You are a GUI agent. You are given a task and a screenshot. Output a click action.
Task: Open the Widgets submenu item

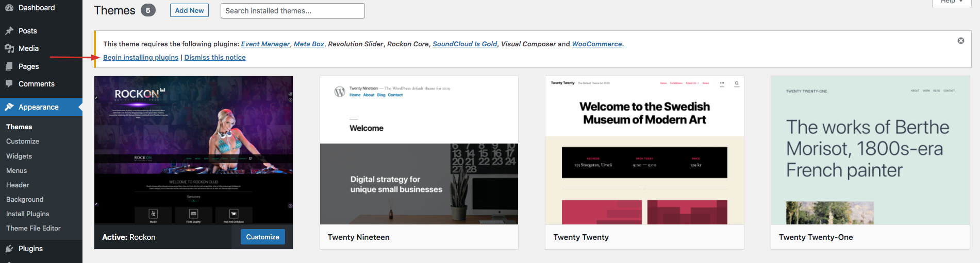tap(19, 156)
